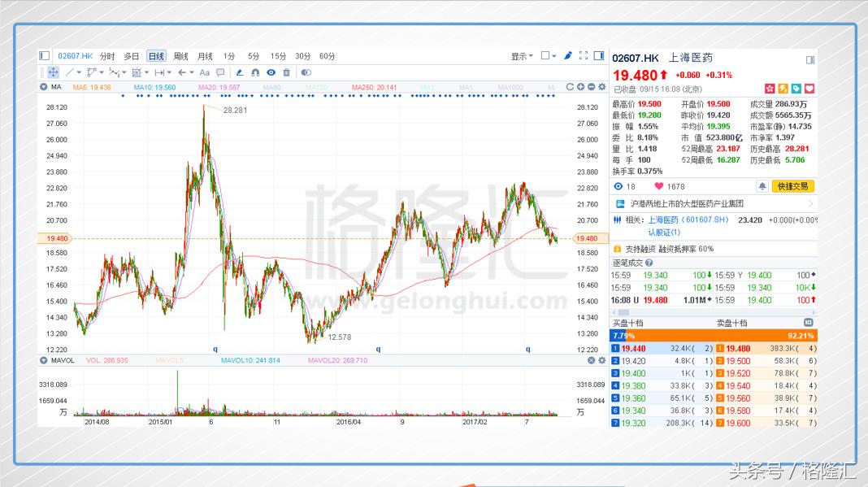Open the square layout dropdown
The width and height of the screenshot is (868, 487).
[549, 56]
